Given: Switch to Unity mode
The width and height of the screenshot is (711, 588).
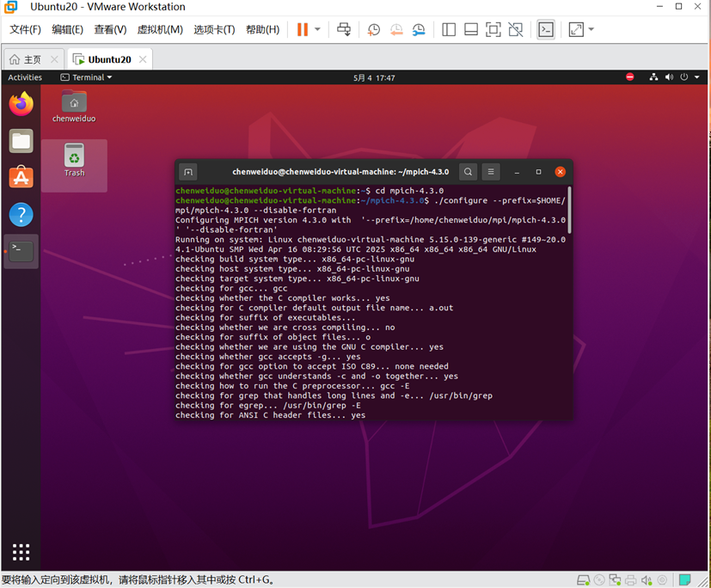Looking at the screenshot, I should [516, 30].
